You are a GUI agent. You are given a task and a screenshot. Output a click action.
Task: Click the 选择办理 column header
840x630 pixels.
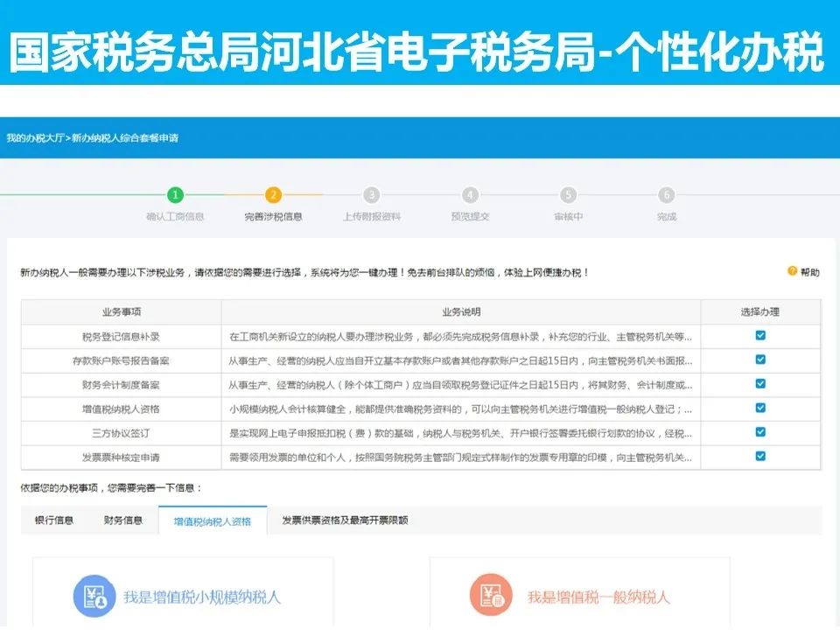(x=760, y=311)
